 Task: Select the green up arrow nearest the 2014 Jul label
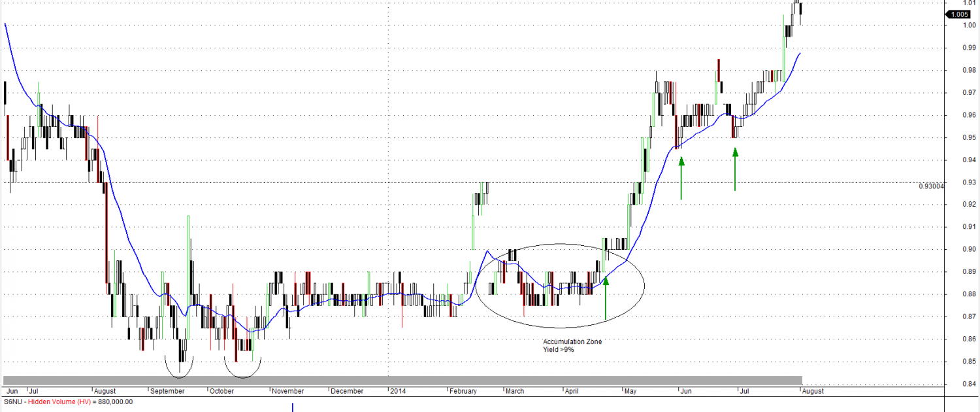735,169
